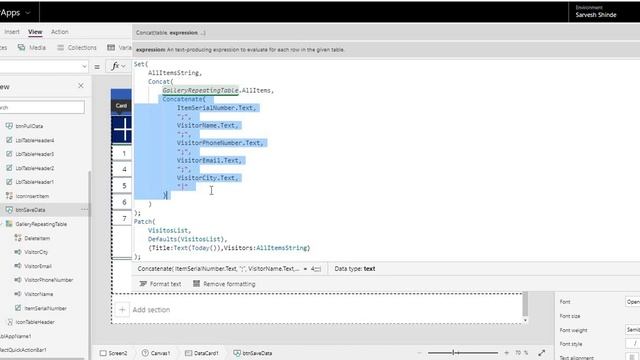Open the Font dropdown in properties

click(x=633, y=302)
